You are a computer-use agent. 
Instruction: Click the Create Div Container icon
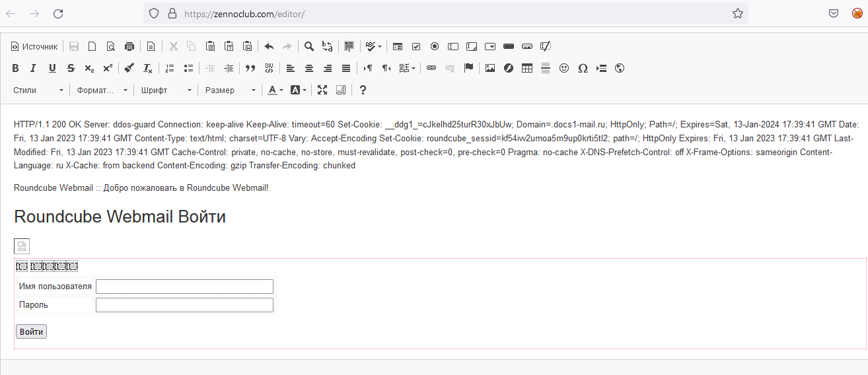[x=269, y=68]
